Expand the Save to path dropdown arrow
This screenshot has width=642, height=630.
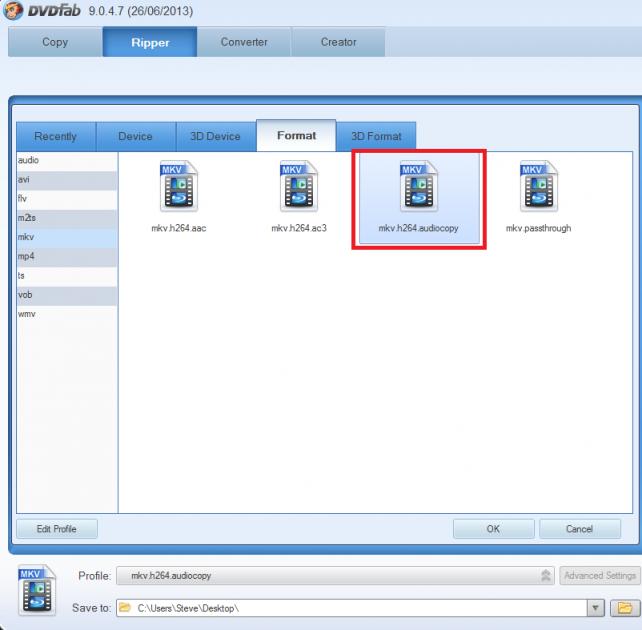[x=595, y=608]
